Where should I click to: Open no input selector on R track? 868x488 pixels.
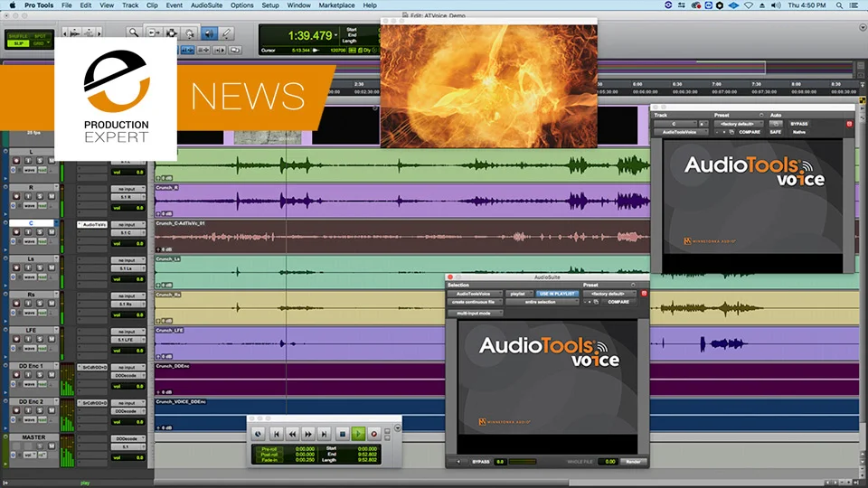click(x=127, y=189)
